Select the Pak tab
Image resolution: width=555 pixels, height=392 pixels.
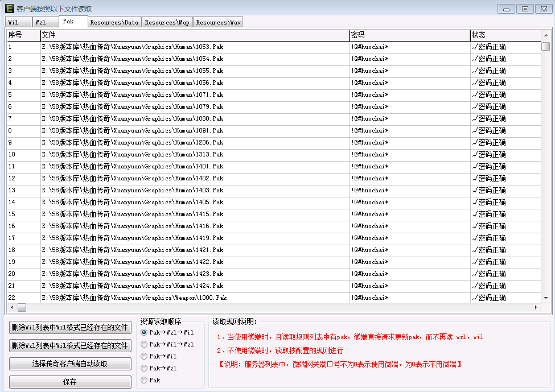click(73, 21)
